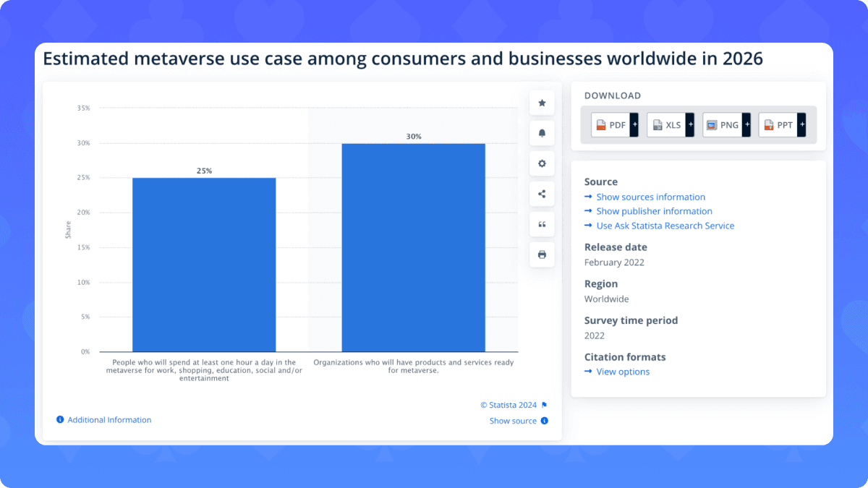Viewport: 868px width, 488px height.
Task: Open Show publisher information link
Action: tap(654, 211)
